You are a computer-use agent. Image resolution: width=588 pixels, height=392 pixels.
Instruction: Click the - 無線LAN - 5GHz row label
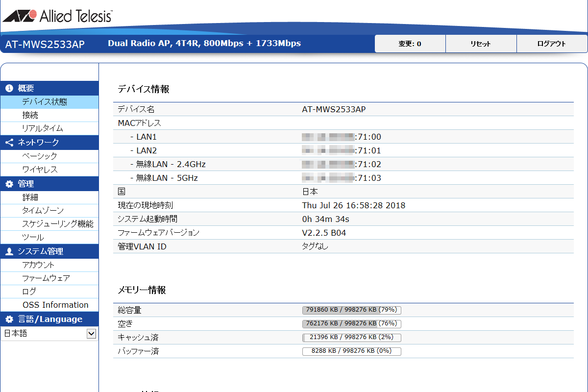coord(164,178)
